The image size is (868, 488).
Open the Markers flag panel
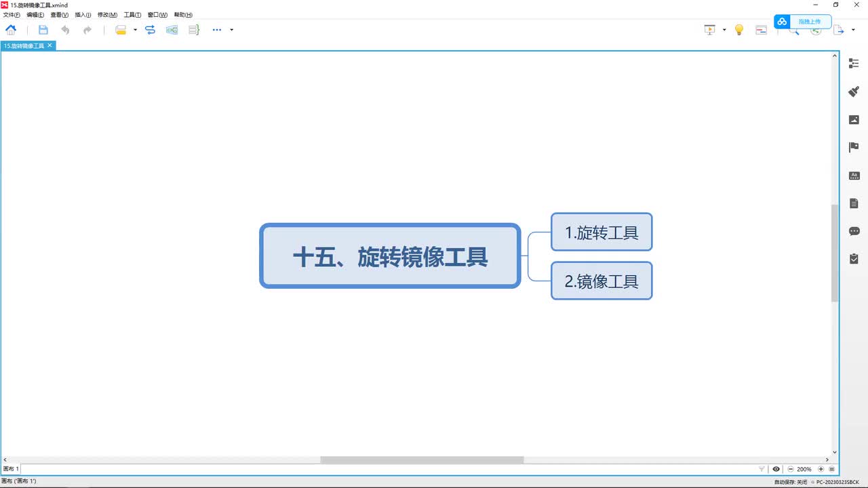coord(854,147)
